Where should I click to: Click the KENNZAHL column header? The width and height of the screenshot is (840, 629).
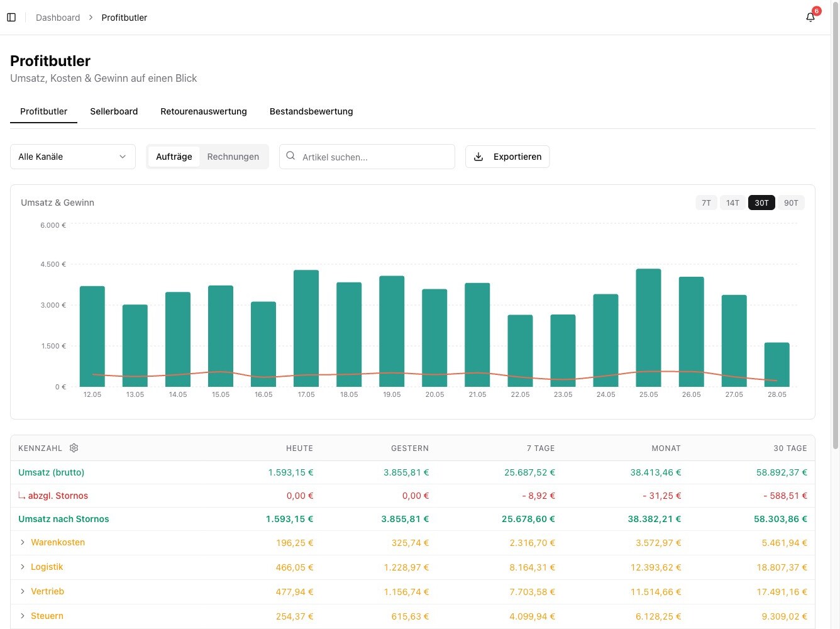[40, 448]
